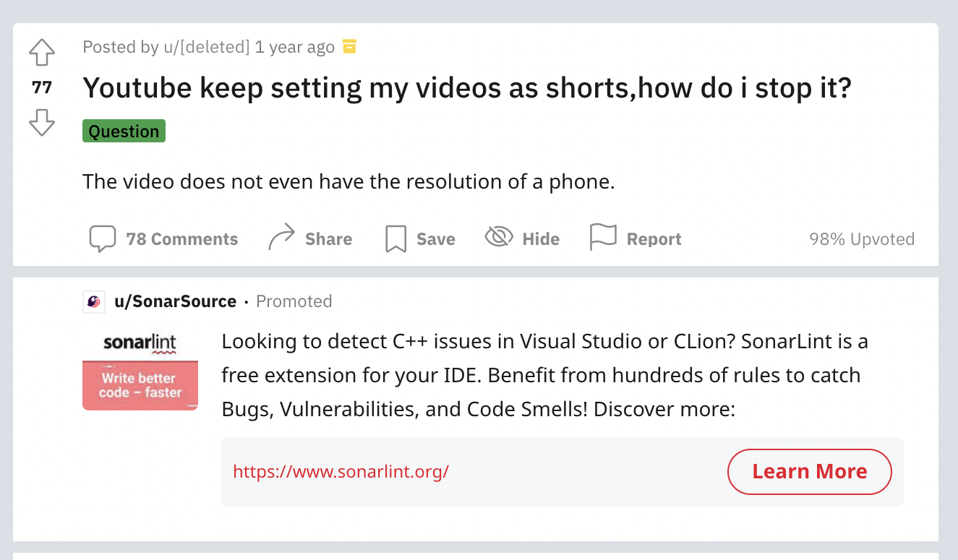Open the SonarSource avatar icon
The image size is (958, 560).
(x=93, y=301)
